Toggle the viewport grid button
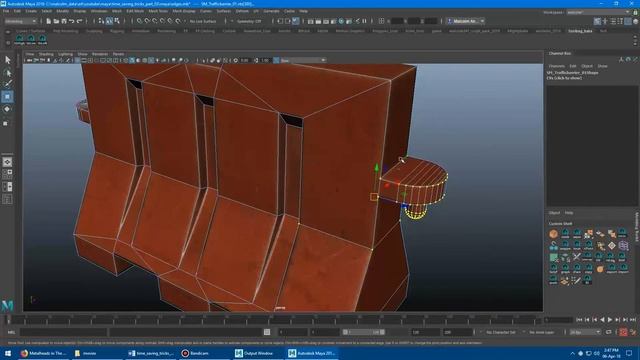Viewport: 640px width, 360px height. [x=77, y=60]
